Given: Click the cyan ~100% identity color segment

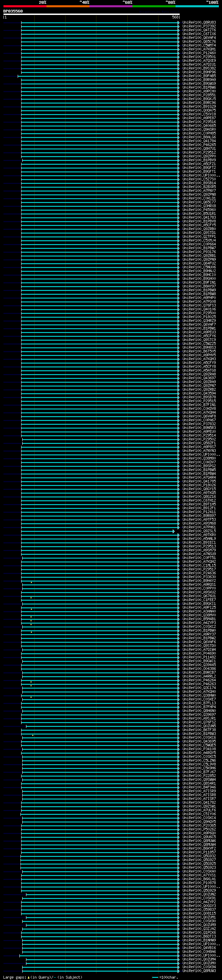Looking at the screenshot, I should pos(197,6).
